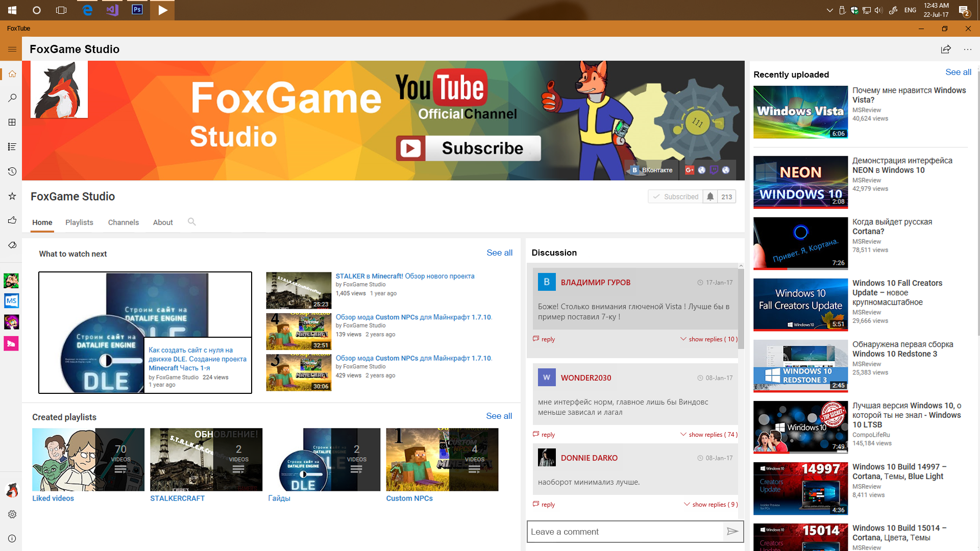Toggle the notification bell for channel
The height and width of the screenshot is (551, 980).
coord(710,196)
